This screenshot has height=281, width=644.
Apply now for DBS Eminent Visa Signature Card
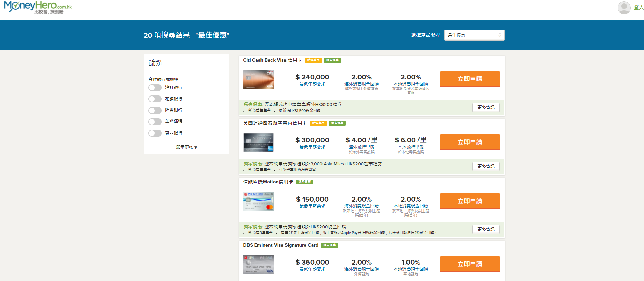click(470, 264)
